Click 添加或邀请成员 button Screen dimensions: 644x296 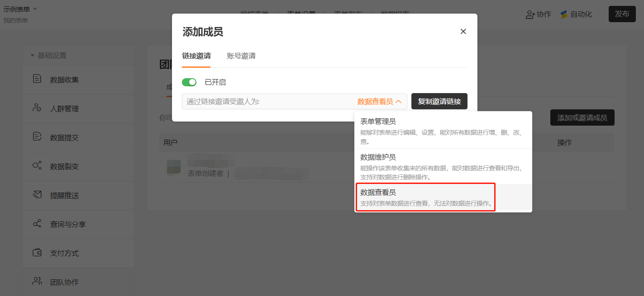(x=582, y=118)
